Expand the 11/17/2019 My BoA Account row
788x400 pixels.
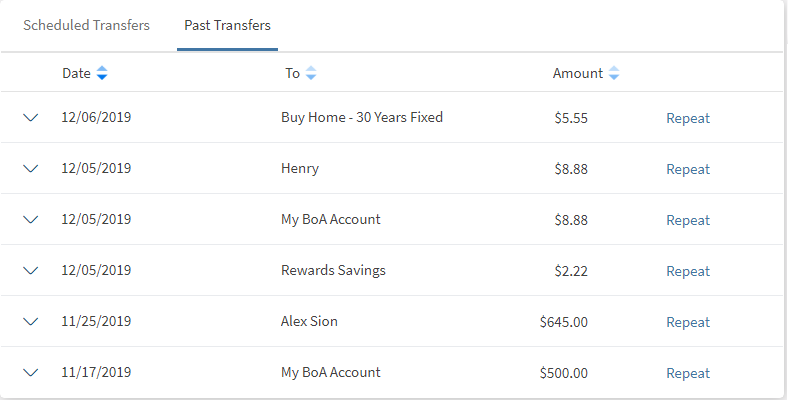[30, 373]
